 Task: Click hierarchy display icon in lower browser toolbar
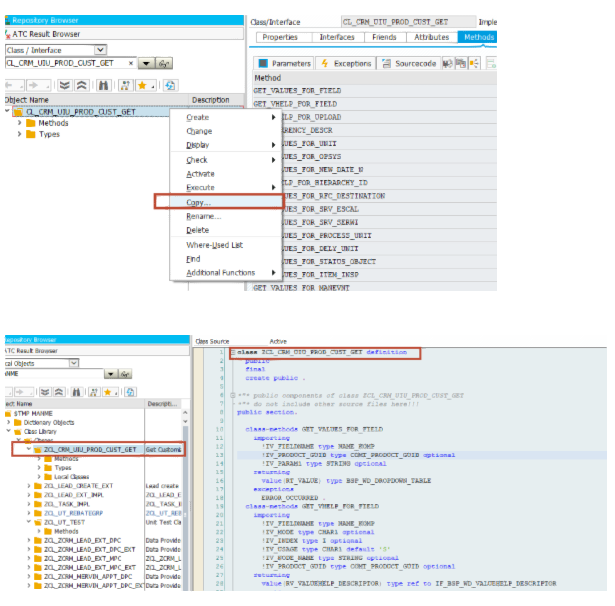[94, 391]
